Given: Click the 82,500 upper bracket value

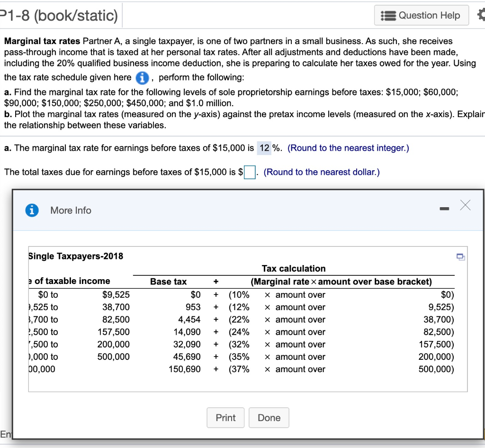Looking at the screenshot, I should (116, 320).
